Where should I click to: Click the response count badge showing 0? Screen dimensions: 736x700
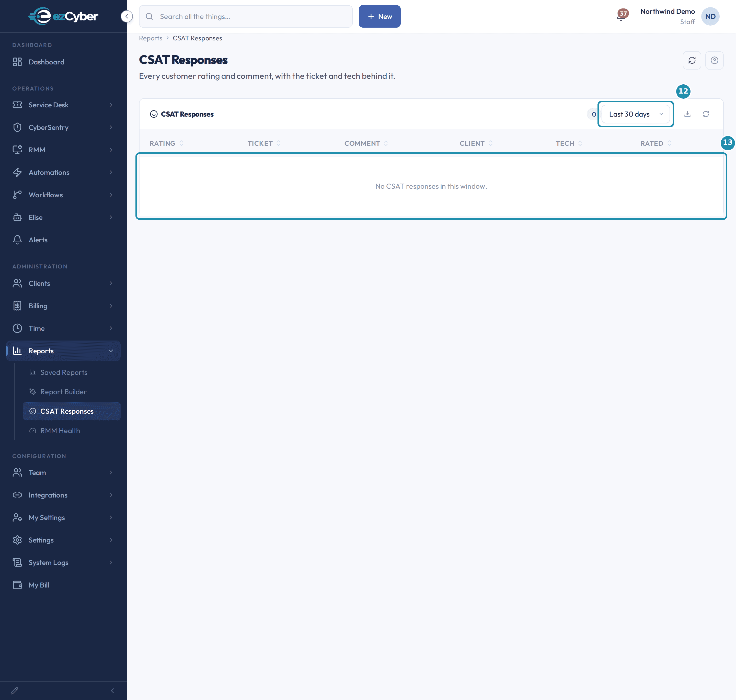tap(593, 114)
